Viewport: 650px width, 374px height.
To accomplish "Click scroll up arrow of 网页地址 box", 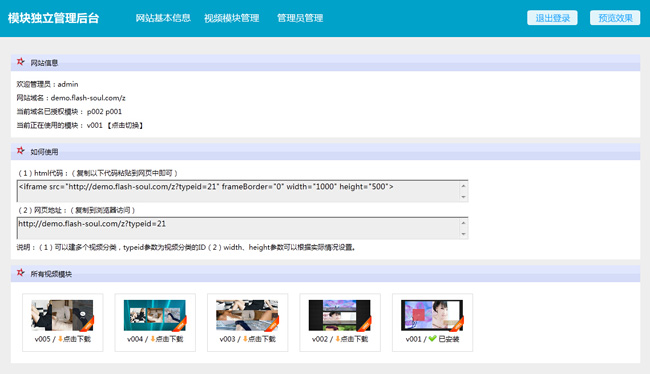I will [463, 223].
